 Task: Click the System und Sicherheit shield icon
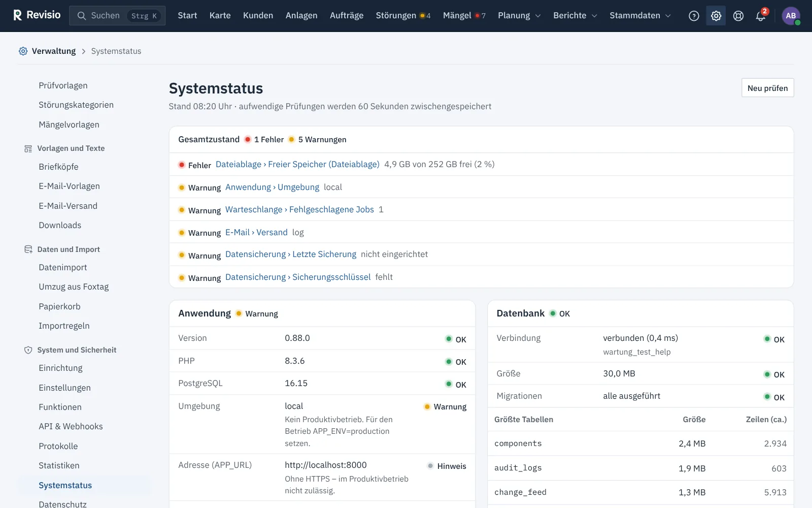[28, 350]
